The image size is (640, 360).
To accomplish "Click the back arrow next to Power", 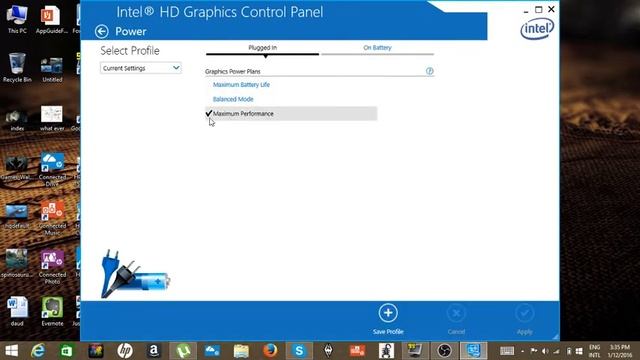I will click(x=102, y=31).
